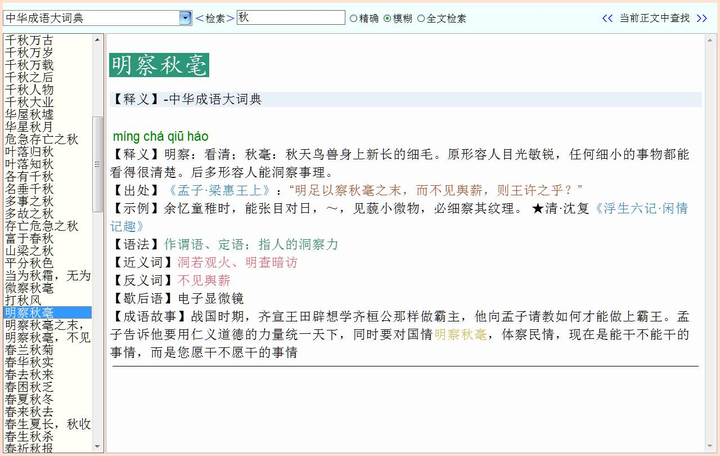
Task: Click the word list scrollbar down arrow
Action: click(97, 446)
